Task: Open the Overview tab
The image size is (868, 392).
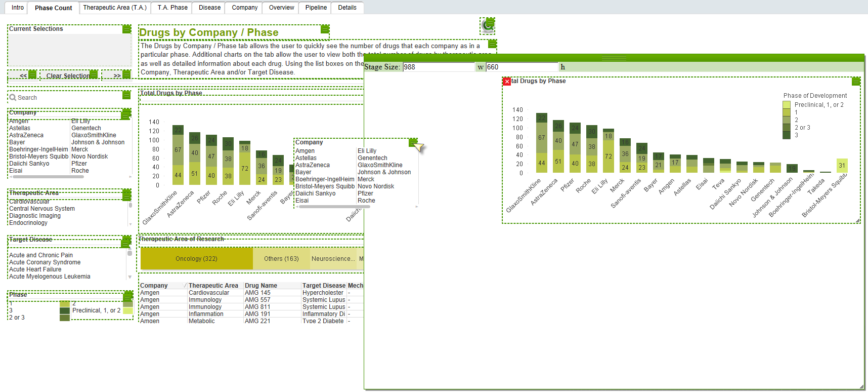Action: [x=282, y=8]
